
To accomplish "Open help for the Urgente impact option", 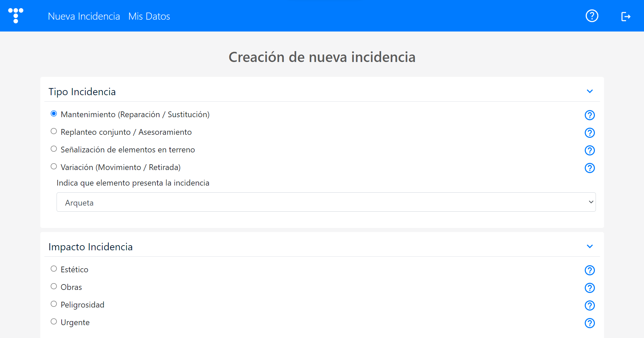I will 589,323.
